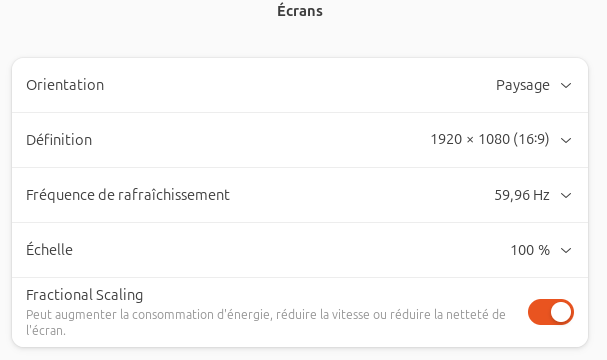Click the Fractional Scaling label

tap(84, 295)
